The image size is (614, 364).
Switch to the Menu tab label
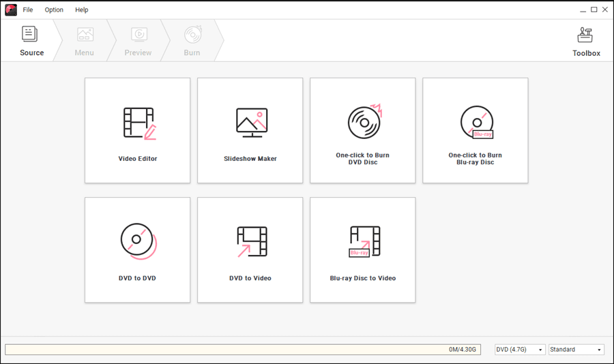pyautogui.click(x=84, y=52)
